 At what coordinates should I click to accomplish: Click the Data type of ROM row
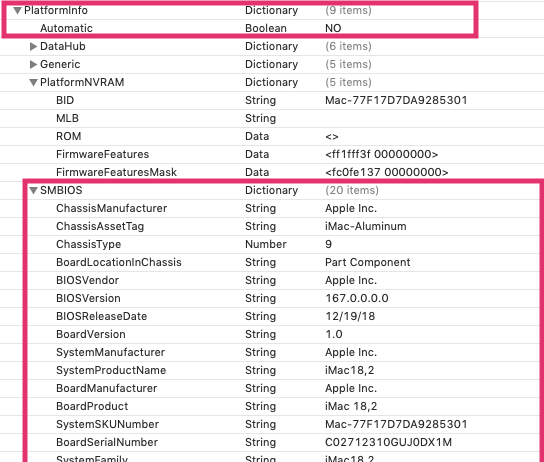[257, 136]
